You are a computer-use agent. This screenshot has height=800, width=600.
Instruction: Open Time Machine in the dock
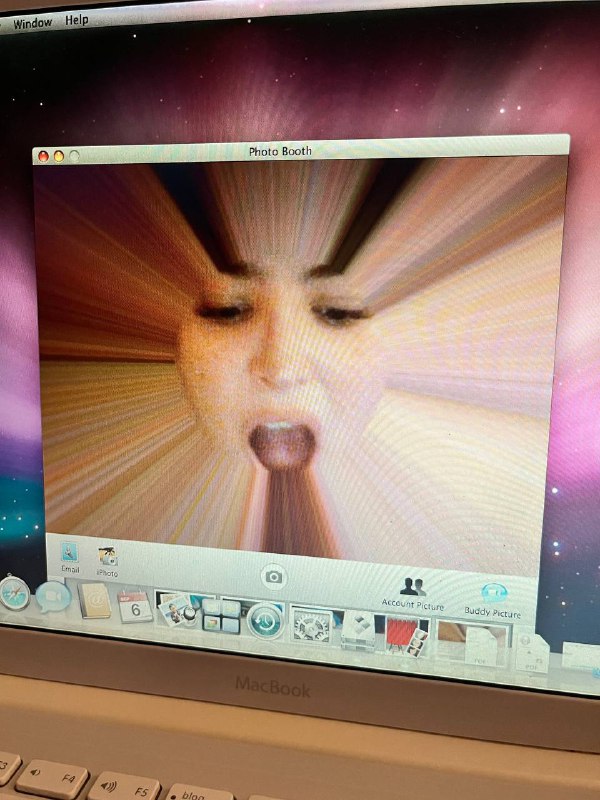265,619
